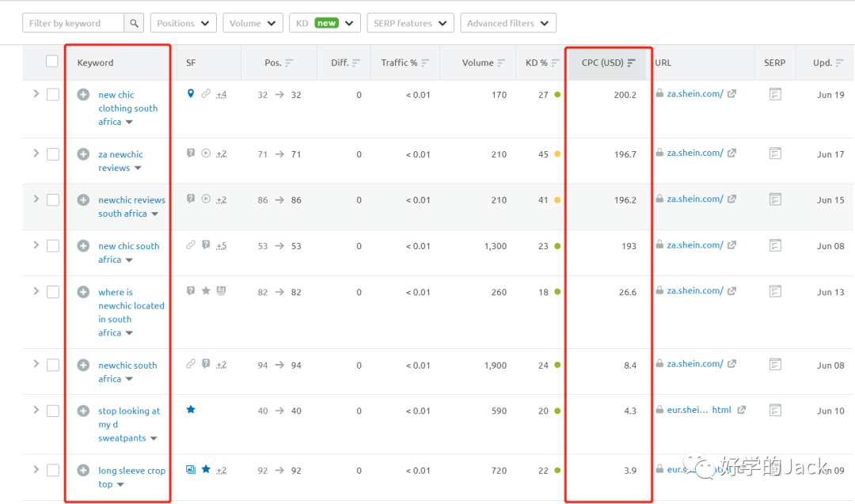Sort table by Upd. column icon
This screenshot has width=855, height=504.
click(x=839, y=63)
